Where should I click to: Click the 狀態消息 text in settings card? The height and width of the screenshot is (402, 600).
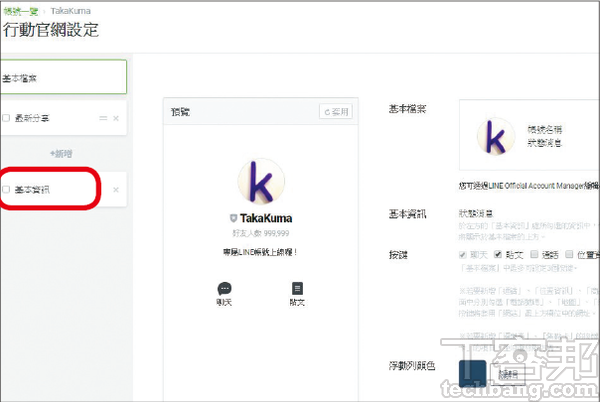pyautogui.click(x=545, y=143)
